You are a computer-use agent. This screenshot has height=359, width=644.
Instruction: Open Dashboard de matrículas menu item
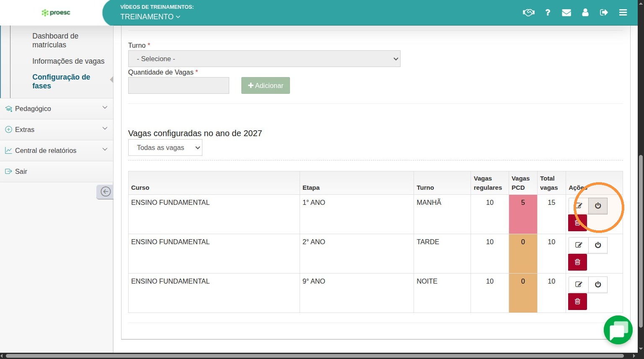(55, 40)
